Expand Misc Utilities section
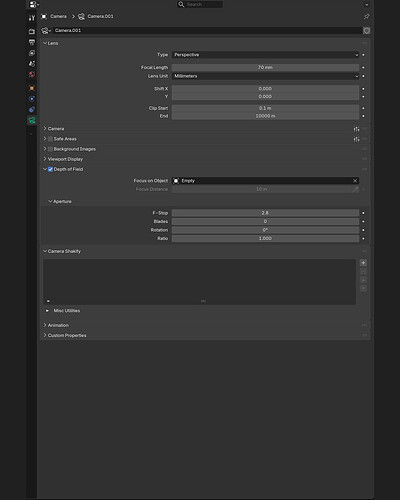 47,311
